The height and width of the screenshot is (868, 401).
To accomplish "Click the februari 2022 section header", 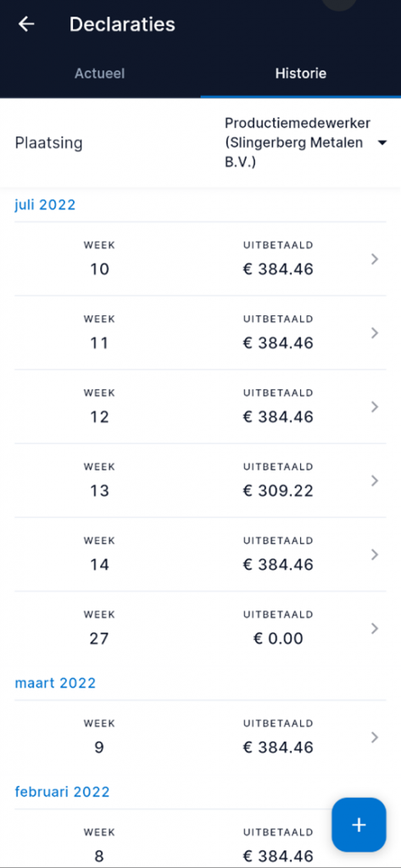I will [62, 792].
